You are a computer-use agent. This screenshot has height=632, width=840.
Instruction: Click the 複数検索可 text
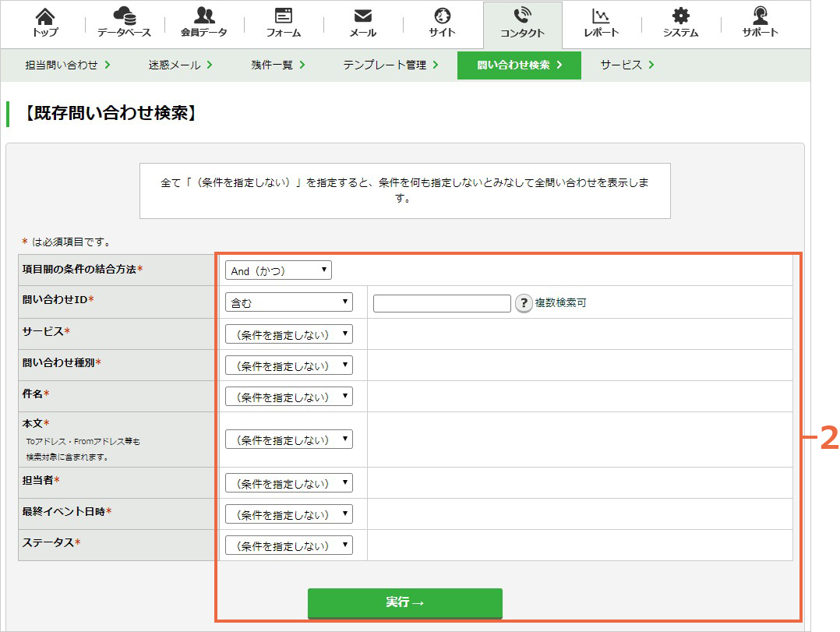pos(560,302)
